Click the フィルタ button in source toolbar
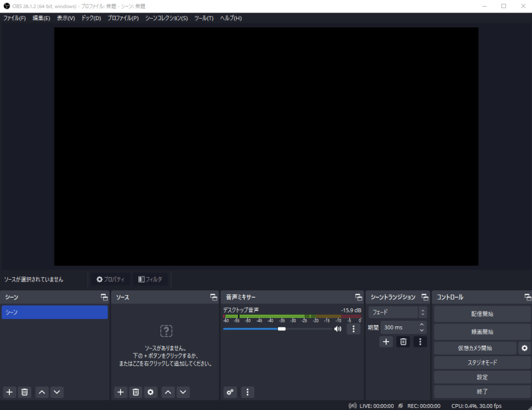Image resolution: width=532 pixels, height=410 pixels. (x=150, y=279)
